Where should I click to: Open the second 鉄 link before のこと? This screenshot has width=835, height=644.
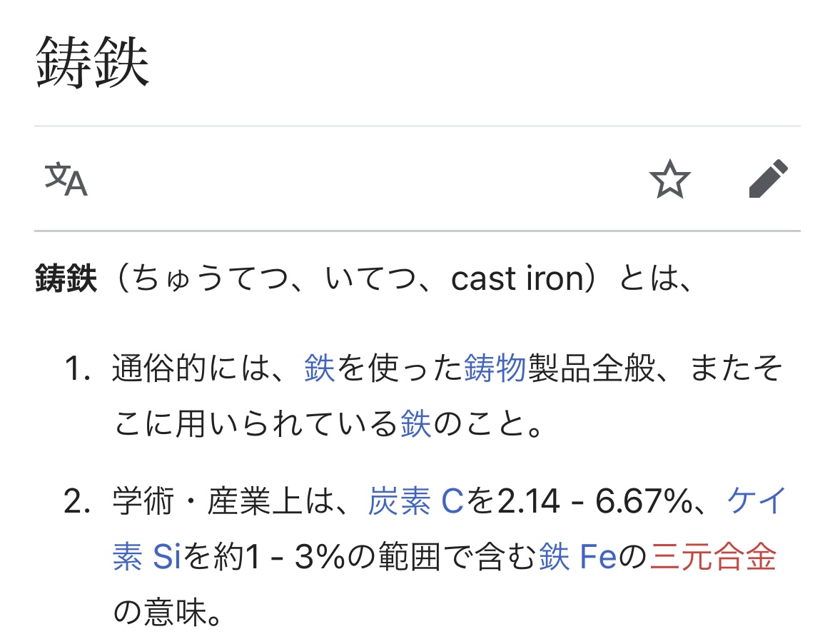[x=415, y=424]
